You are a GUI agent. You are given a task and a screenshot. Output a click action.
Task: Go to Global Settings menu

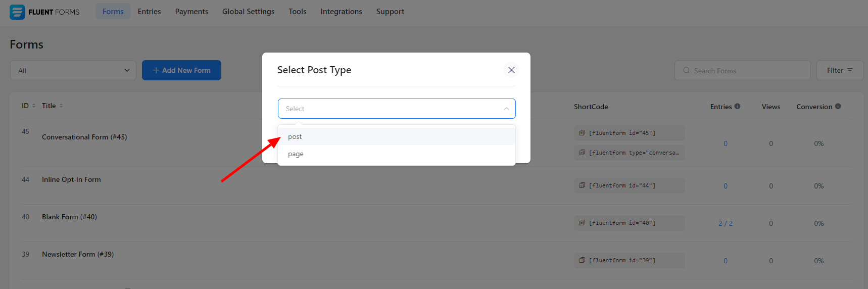tap(248, 12)
